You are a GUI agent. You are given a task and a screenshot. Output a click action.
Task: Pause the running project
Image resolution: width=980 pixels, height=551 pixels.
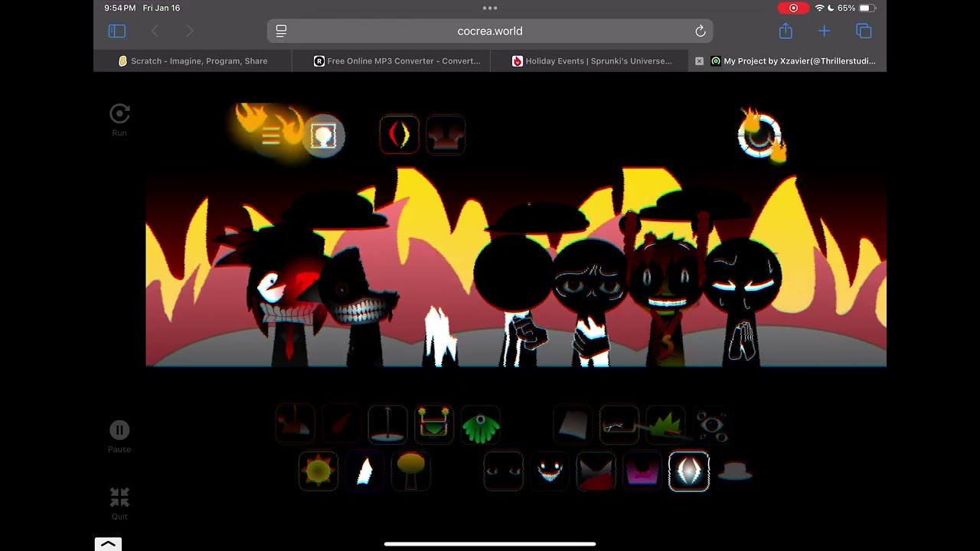click(119, 430)
